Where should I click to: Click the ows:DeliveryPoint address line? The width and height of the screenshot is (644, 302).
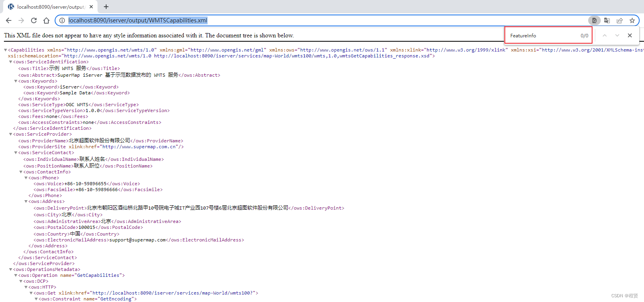[189, 208]
